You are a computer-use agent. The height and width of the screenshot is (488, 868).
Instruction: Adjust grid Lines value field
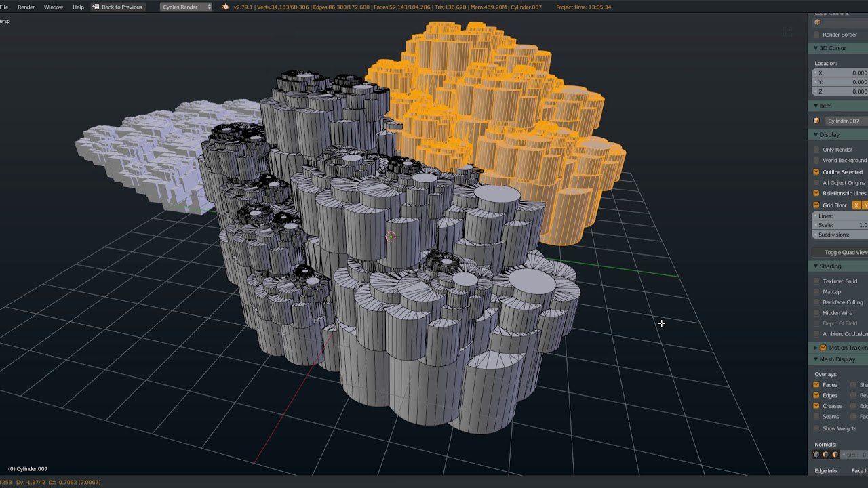pos(841,216)
